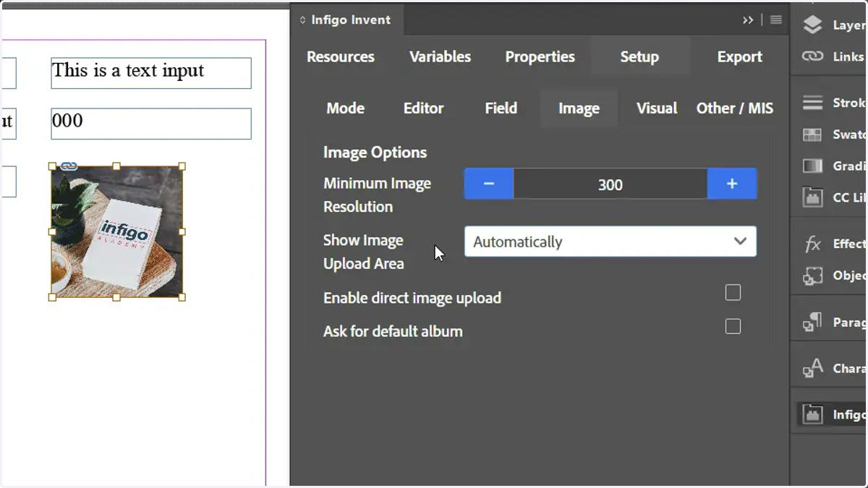Switch to the Variables tab
This screenshot has height=488, width=868.
(440, 56)
